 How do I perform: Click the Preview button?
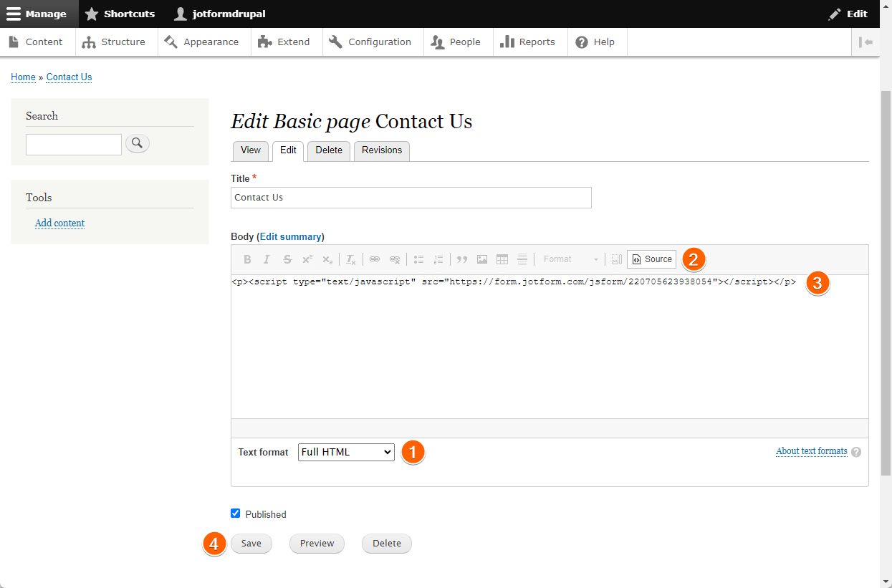click(x=317, y=544)
